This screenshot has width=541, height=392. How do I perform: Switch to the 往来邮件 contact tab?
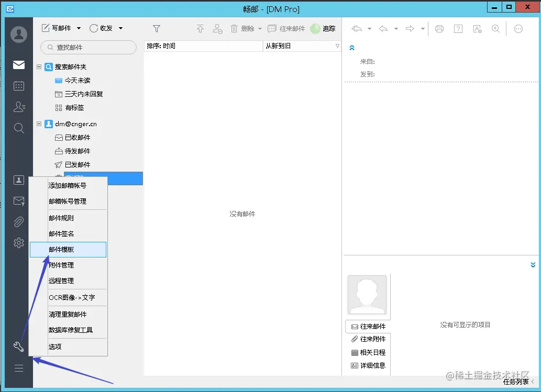[368, 327]
